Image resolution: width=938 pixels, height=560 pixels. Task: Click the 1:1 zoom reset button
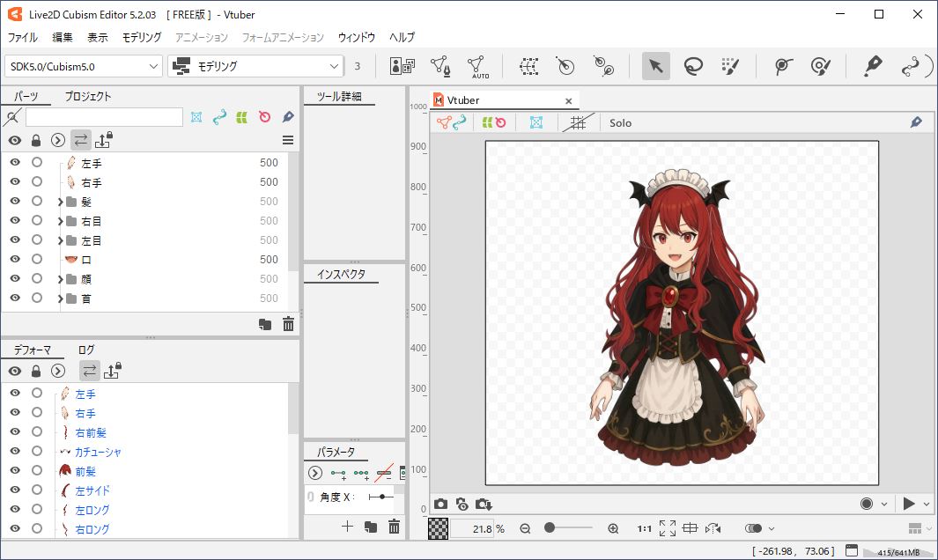tap(644, 529)
